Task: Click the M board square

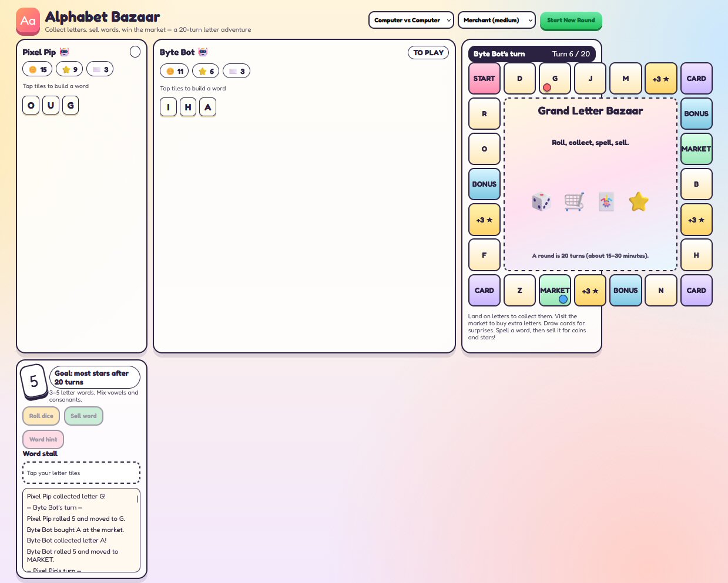Action: coord(626,79)
